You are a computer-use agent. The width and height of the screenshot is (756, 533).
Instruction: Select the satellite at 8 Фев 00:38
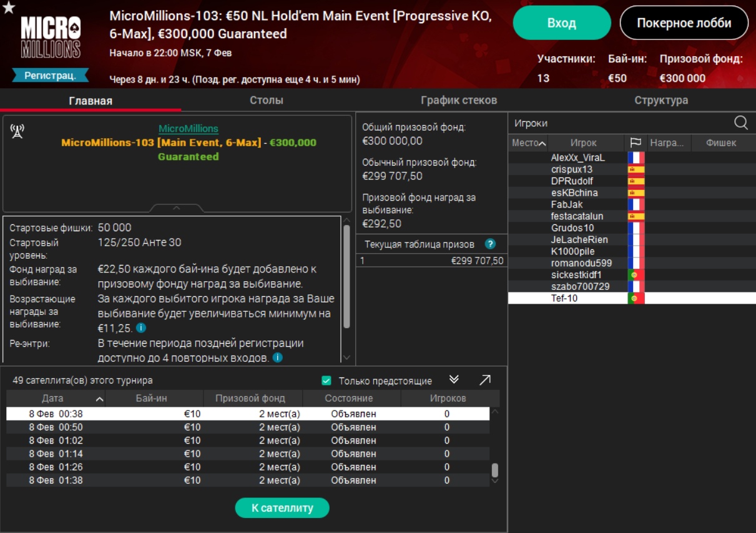248,414
